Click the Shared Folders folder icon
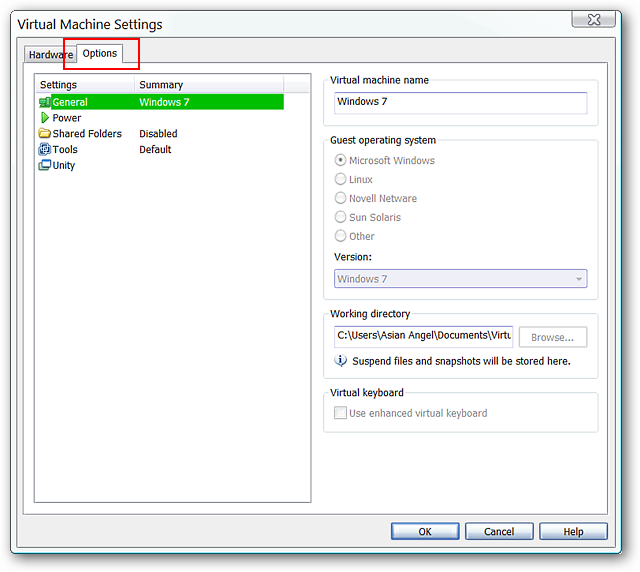Screen dimensions: 640x572 pyautogui.click(x=44, y=134)
